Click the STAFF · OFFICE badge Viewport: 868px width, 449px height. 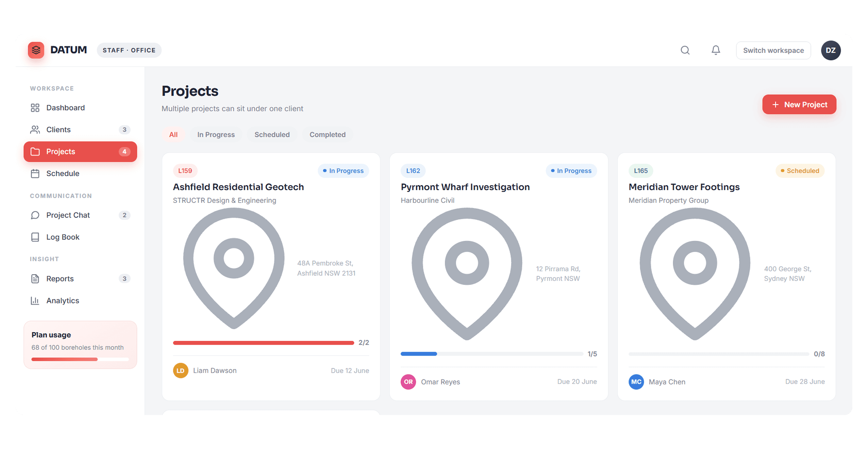tap(129, 50)
